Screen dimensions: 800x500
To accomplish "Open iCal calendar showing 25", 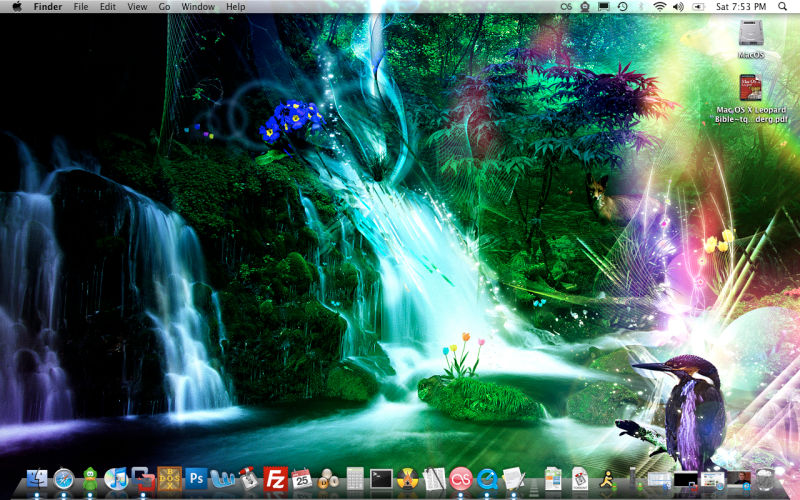I will [x=302, y=479].
